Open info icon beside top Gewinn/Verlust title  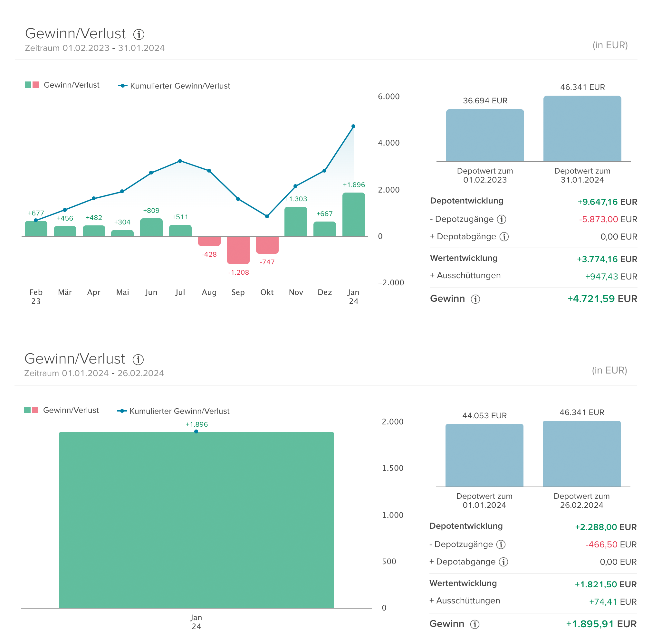coord(139,34)
